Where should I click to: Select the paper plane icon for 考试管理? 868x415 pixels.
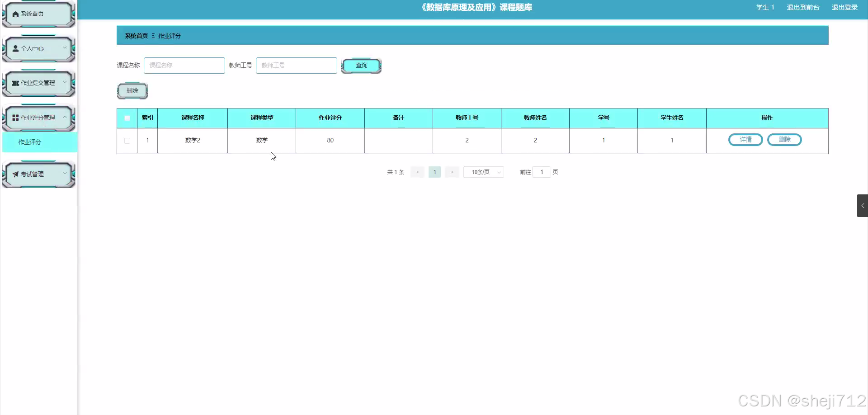(15, 174)
